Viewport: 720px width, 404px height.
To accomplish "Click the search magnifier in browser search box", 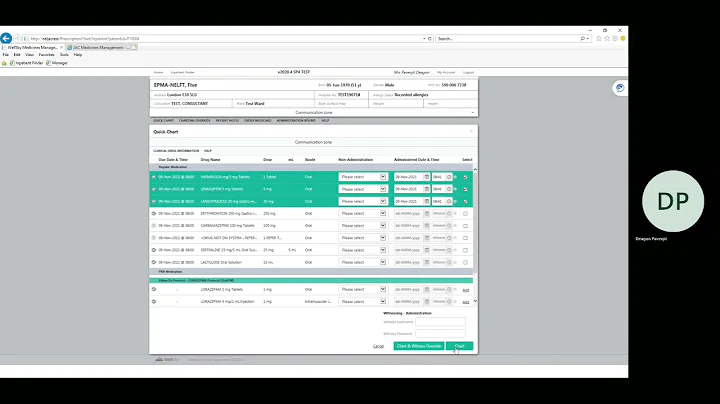I will [x=582, y=39].
